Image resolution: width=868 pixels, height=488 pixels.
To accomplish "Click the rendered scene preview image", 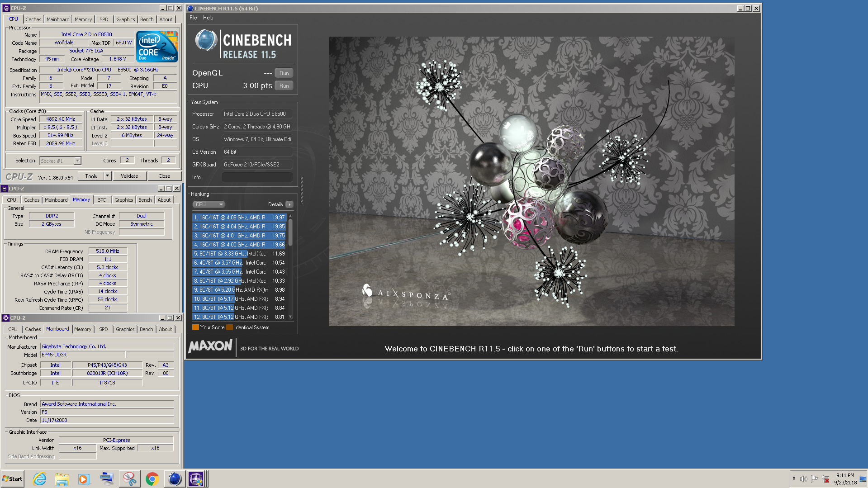I will tap(531, 181).
